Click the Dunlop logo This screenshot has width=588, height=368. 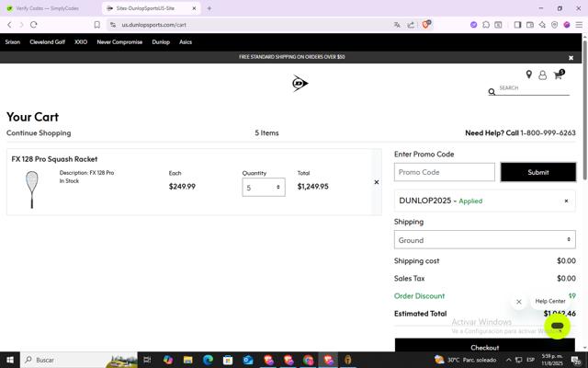tap(300, 83)
